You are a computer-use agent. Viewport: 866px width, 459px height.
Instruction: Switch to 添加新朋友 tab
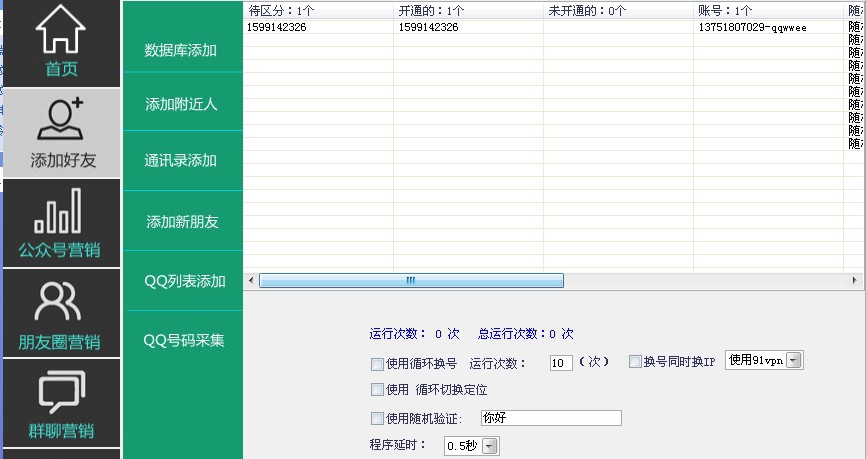[x=182, y=221]
